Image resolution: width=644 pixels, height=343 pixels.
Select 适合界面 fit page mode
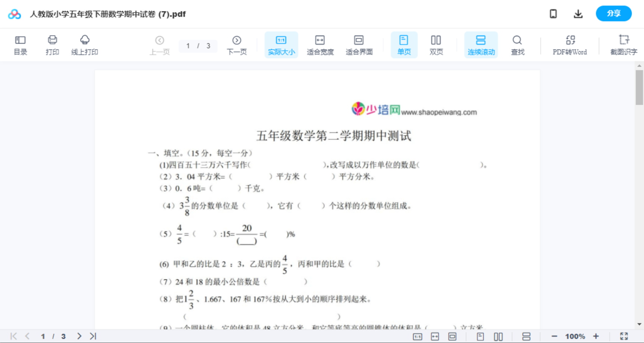[359, 45]
